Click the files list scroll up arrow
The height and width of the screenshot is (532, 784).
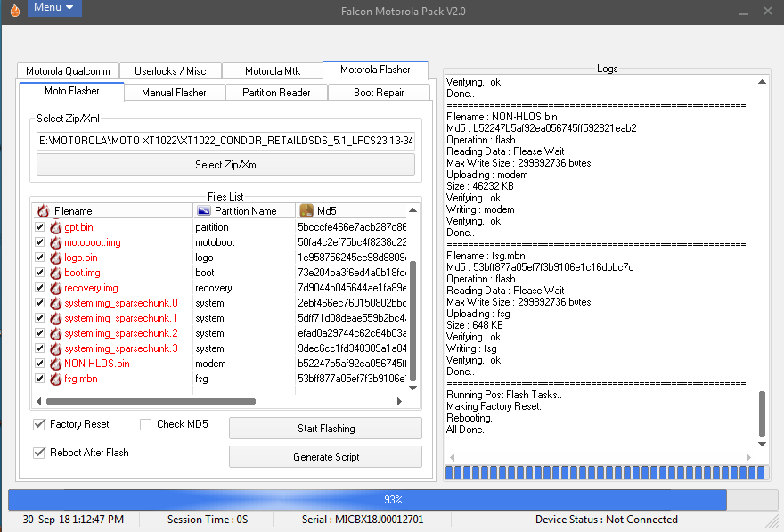[x=412, y=210]
